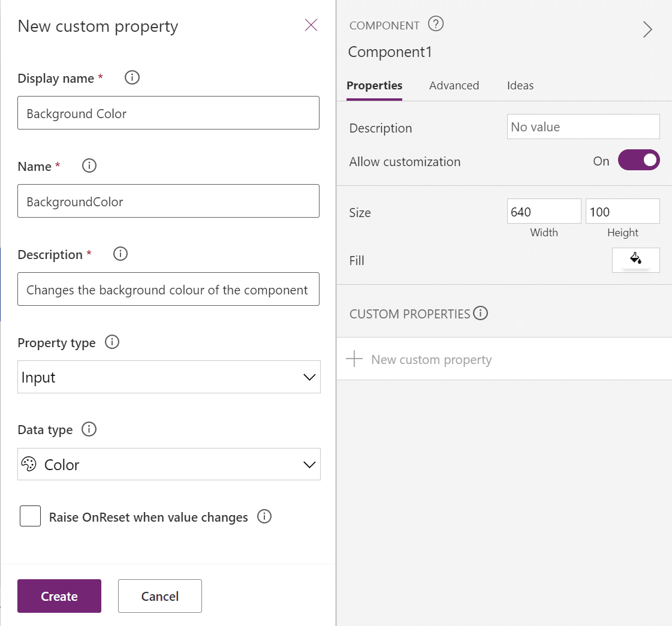Click the info icon next to Name field

click(x=89, y=165)
